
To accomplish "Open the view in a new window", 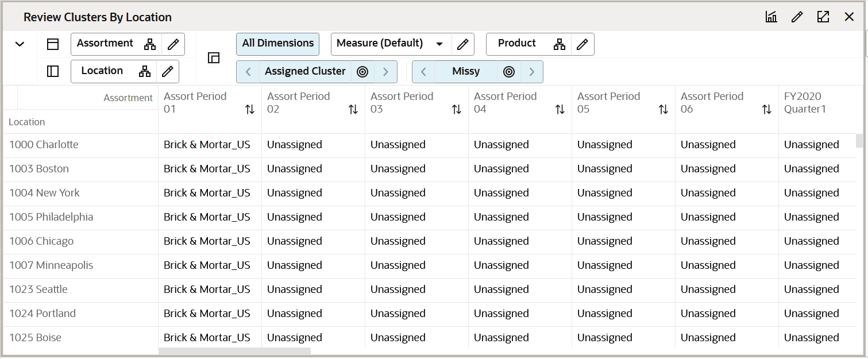I will click(x=823, y=17).
